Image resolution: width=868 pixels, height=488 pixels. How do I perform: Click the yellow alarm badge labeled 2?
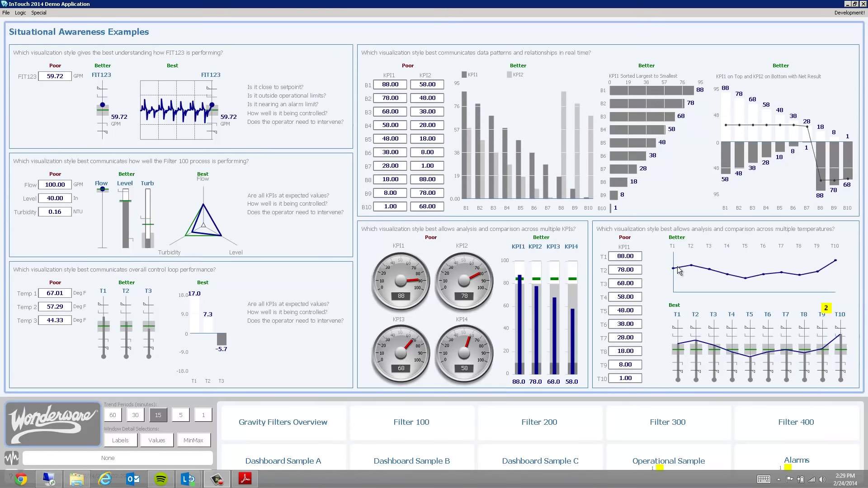pos(826,308)
